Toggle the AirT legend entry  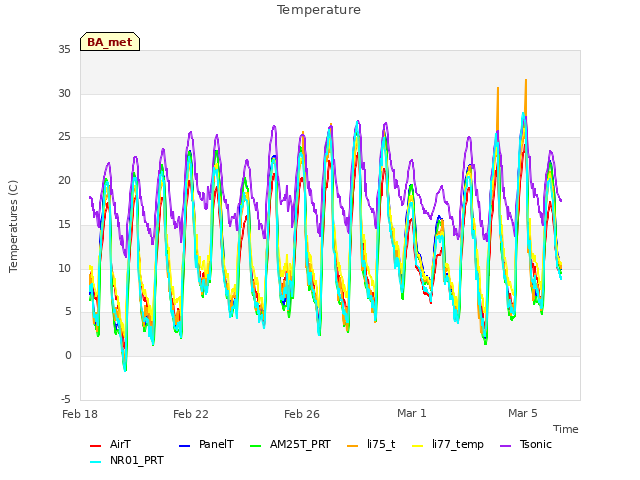point(110,444)
